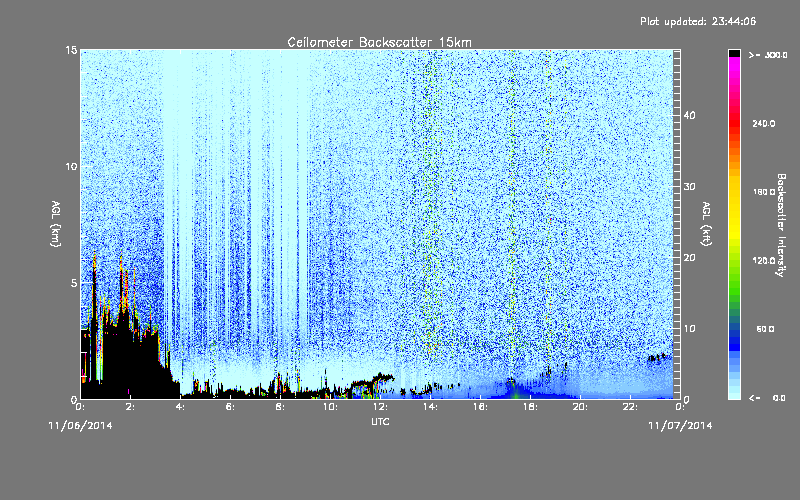Screen dimensions: 800x500
Task: Click the colorbar value 60.0
Action: (x=765, y=329)
